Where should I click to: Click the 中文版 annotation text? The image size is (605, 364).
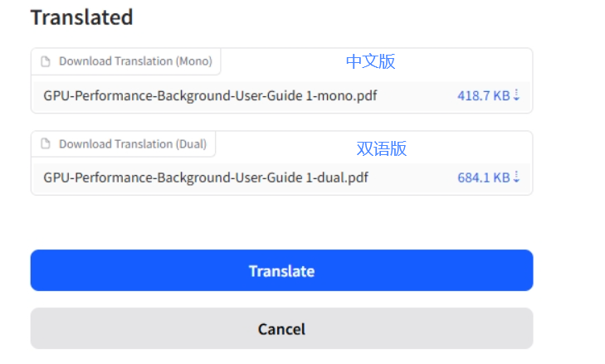point(370,61)
